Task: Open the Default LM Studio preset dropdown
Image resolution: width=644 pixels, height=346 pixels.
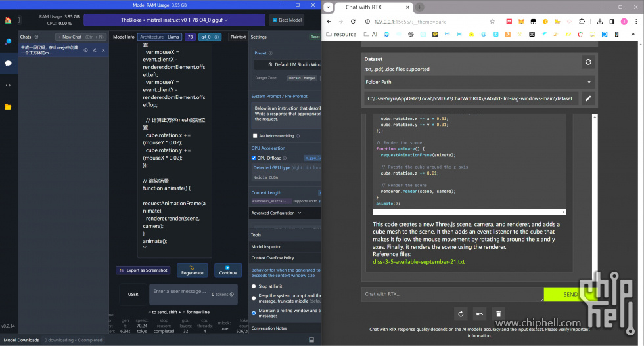Action: coord(288,64)
